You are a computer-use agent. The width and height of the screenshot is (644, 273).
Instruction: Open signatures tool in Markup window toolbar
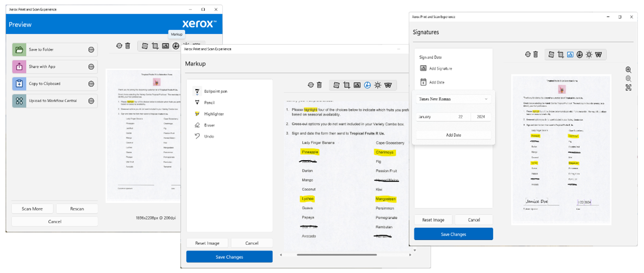point(357,85)
